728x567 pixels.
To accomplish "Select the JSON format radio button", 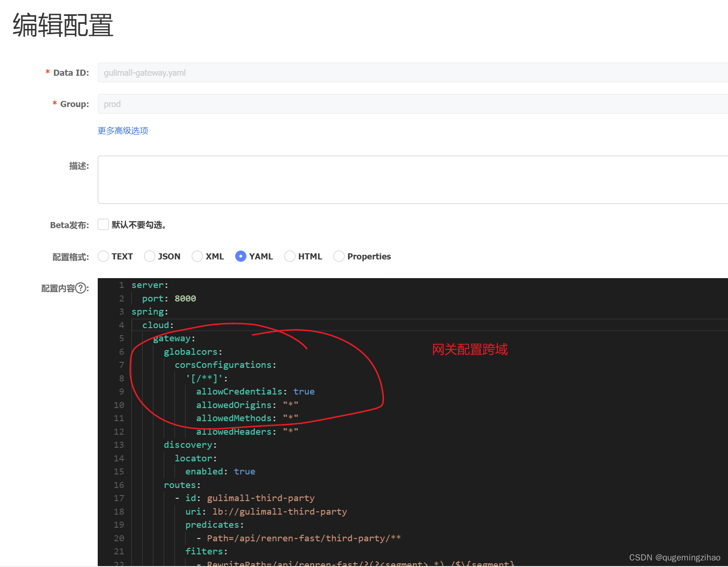I will [x=150, y=256].
